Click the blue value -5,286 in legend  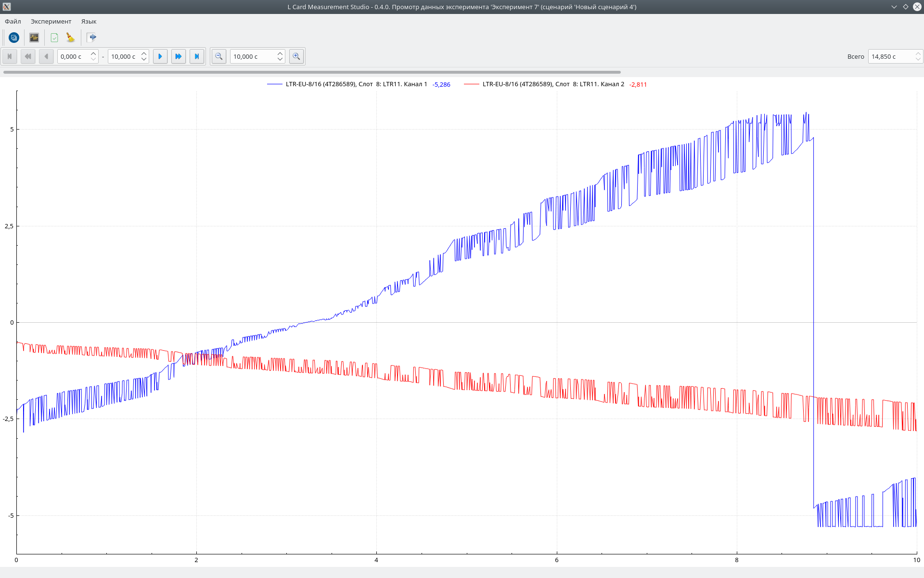[x=441, y=84]
